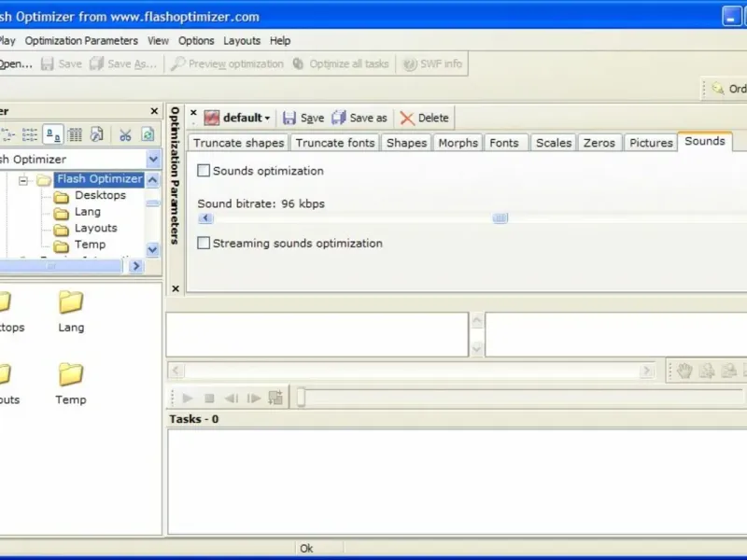Select Layouts folder in the tree
Image resolution: width=747 pixels, height=560 pixels.
[x=96, y=228]
